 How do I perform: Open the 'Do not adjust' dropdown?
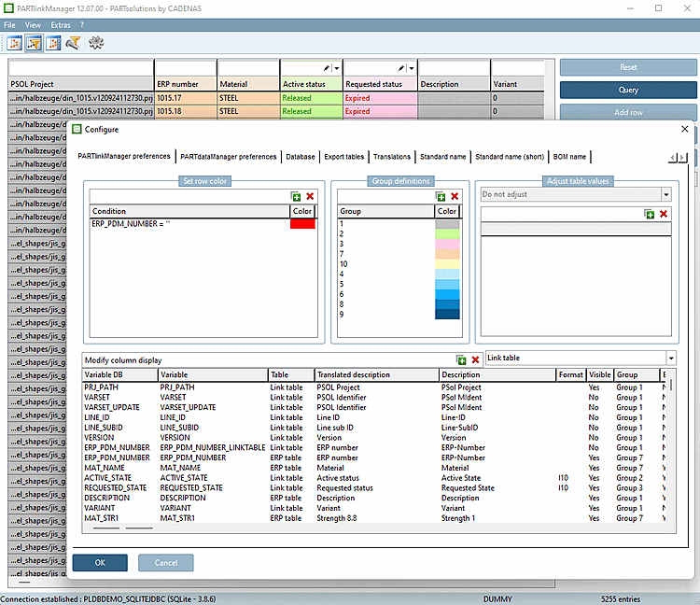[x=665, y=195]
